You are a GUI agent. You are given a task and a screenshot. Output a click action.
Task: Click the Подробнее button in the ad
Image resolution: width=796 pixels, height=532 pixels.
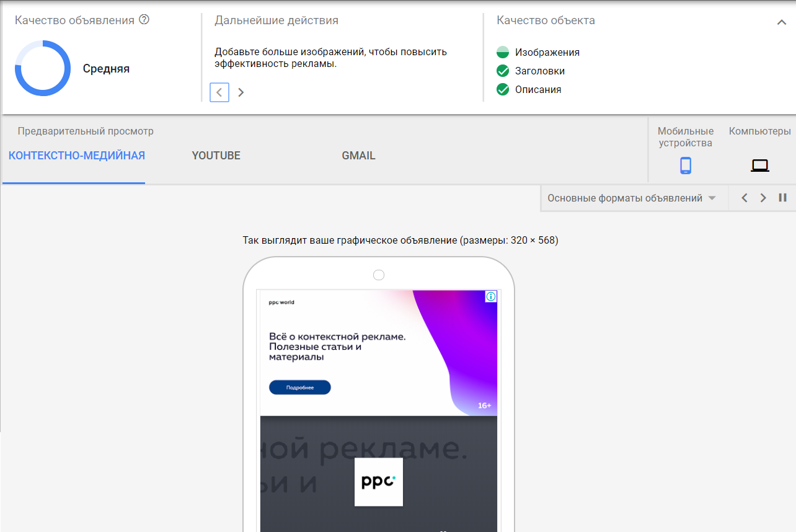[300, 388]
